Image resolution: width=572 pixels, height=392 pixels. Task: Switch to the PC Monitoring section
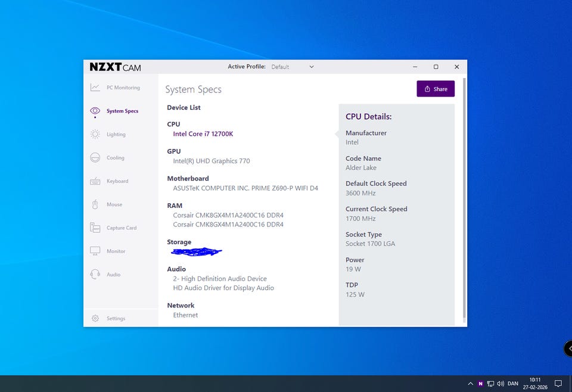[x=123, y=88]
